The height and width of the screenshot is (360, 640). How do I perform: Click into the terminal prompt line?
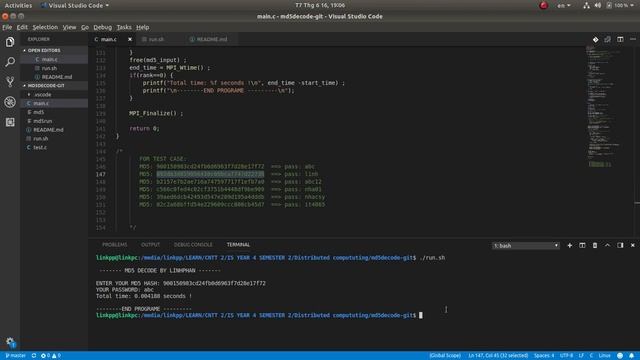259,316
